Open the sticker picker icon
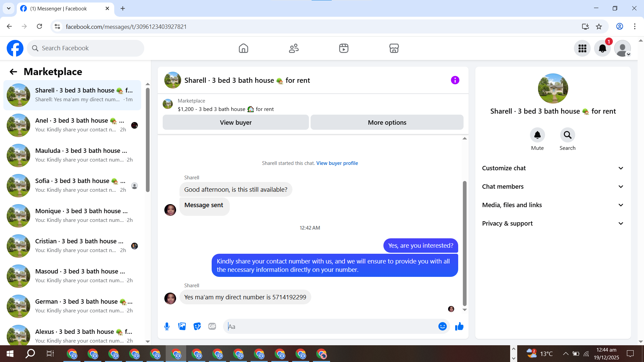644x362 pixels. coord(197,326)
